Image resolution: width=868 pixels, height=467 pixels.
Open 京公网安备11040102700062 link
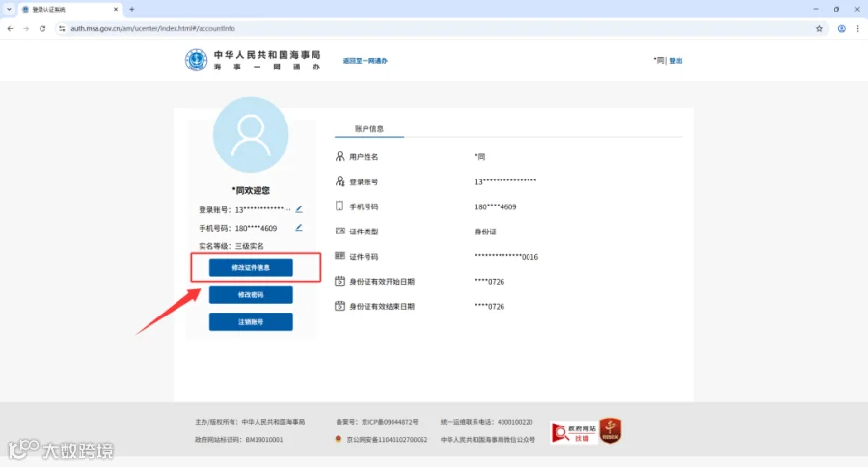(x=387, y=439)
